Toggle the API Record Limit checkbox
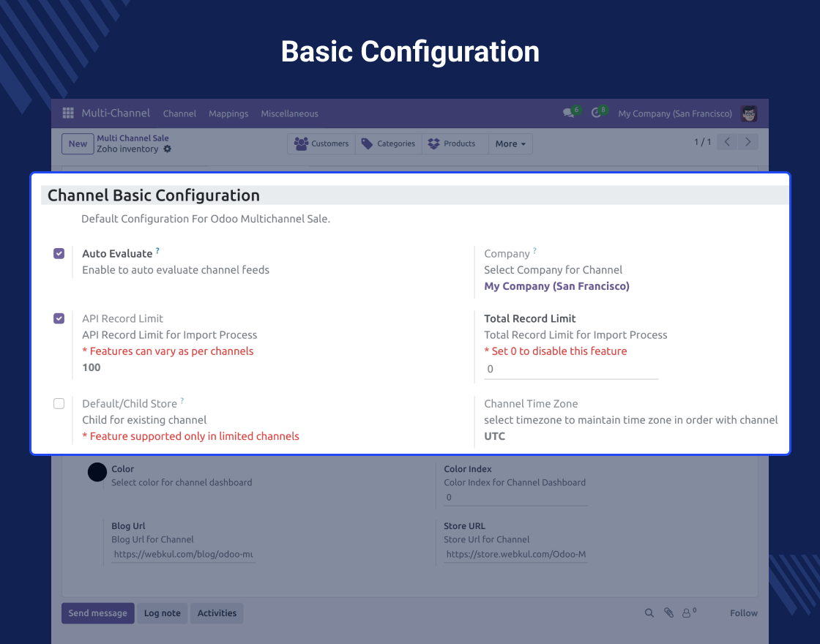The width and height of the screenshot is (820, 644). [x=59, y=318]
